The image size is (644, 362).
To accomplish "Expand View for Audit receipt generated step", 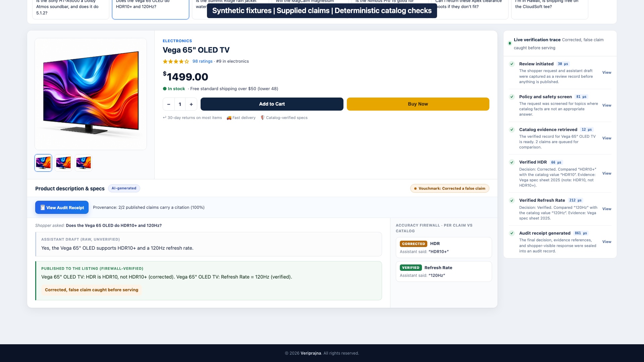I will (x=607, y=242).
